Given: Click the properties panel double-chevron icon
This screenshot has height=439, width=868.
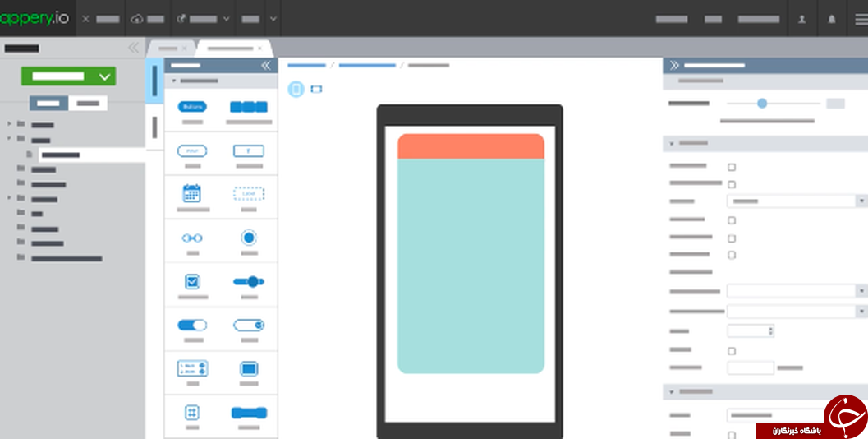Looking at the screenshot, I should (x=674, y=66).
